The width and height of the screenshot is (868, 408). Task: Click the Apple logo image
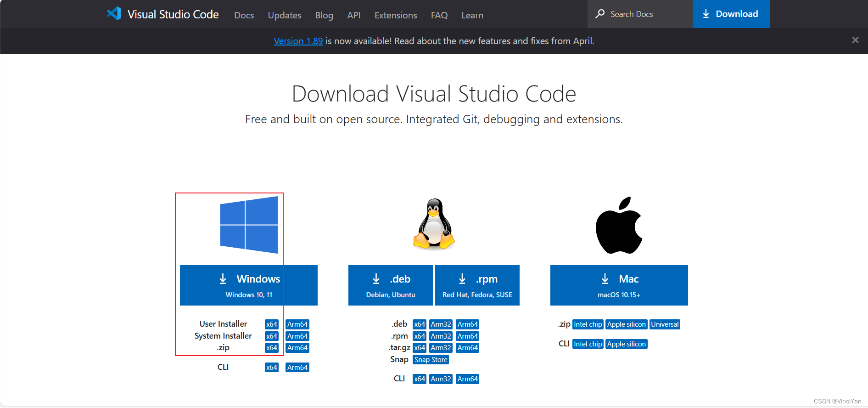click(x=619, y=225)
